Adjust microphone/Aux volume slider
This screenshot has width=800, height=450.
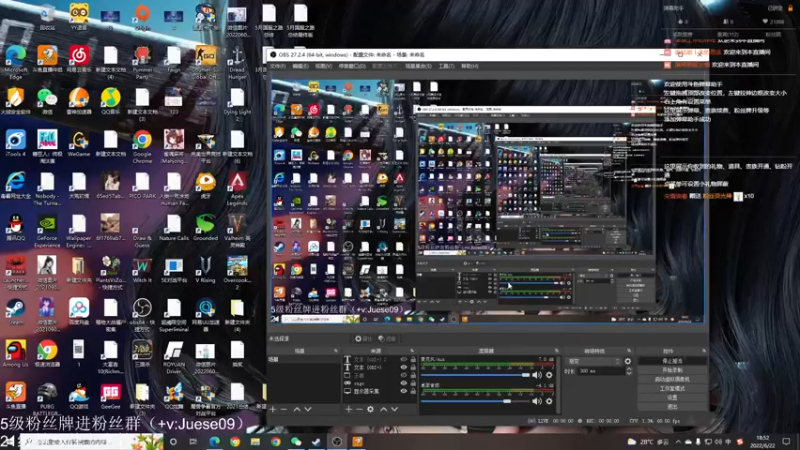pyautogui.click(x=476, y=375)
